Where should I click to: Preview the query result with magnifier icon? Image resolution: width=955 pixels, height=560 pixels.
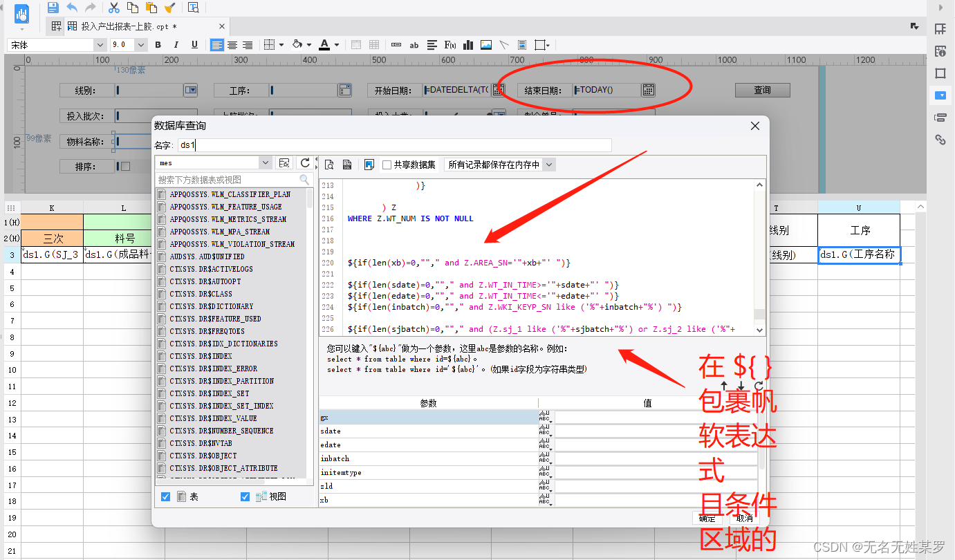click(329, 165)
